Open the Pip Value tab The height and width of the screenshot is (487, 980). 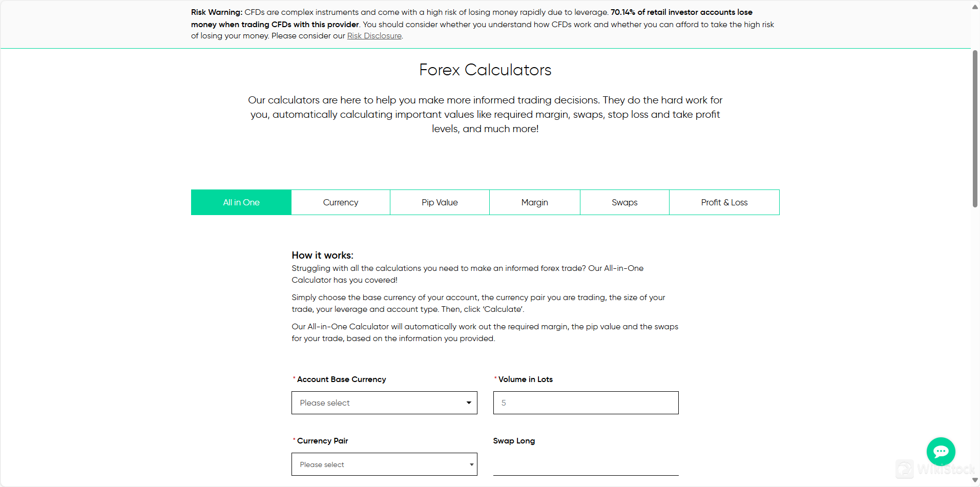point(440,202)
